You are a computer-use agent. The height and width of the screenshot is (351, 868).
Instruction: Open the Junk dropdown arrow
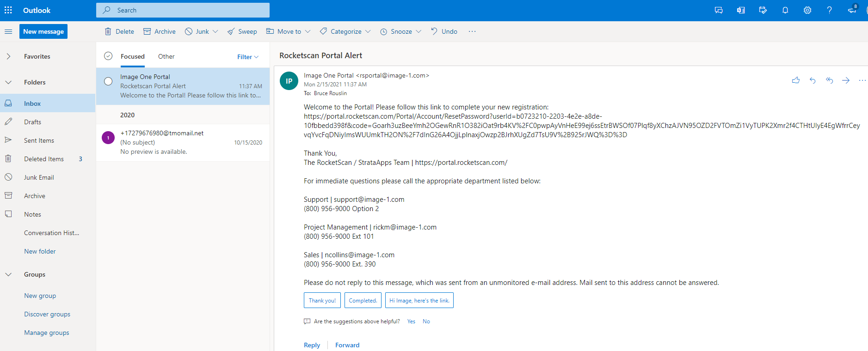(215, 31)
